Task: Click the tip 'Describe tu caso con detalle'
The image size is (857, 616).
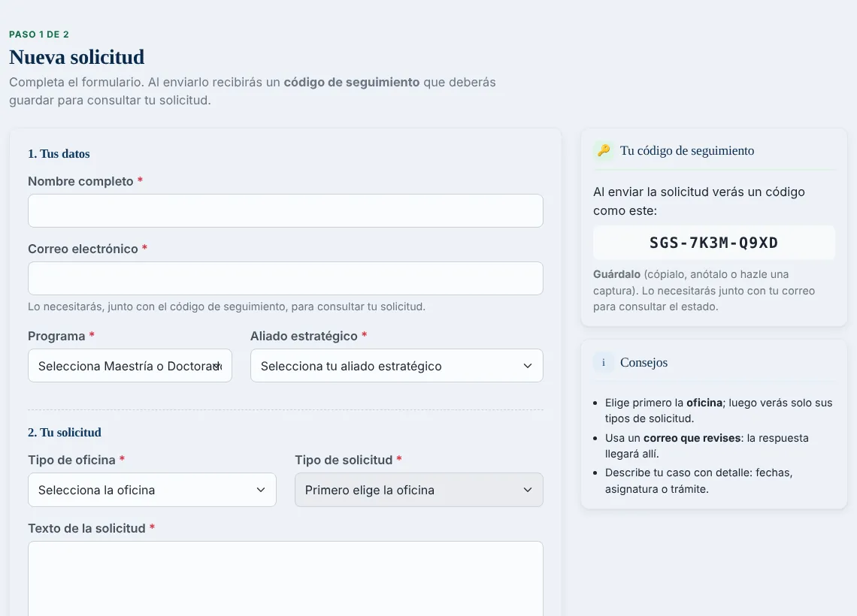Action: [698, 481]
